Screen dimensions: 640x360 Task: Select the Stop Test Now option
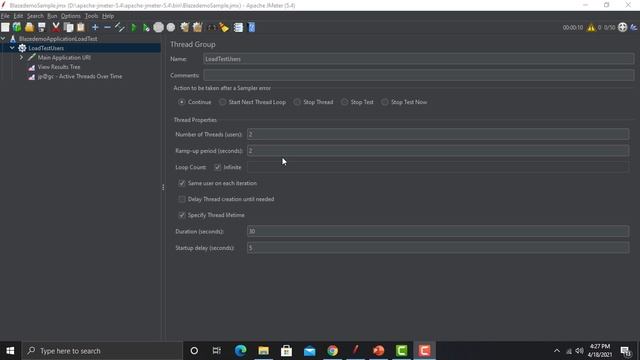385,102
